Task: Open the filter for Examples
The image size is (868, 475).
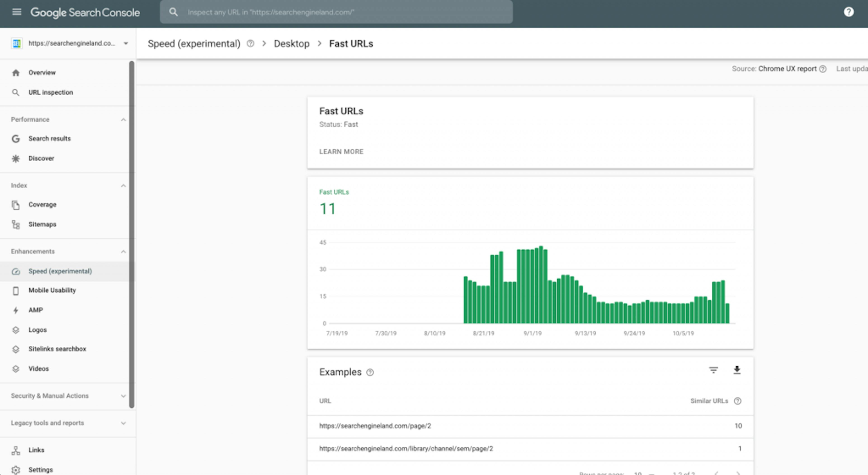Action: 713,370
